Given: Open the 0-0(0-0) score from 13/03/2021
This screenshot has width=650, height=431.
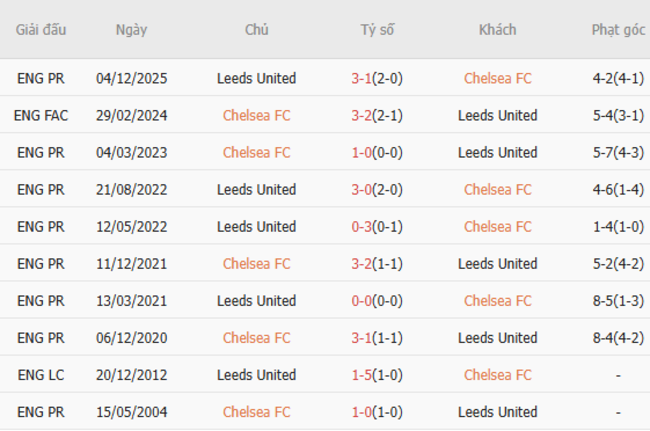Looking at the screenshot, I should point(377,301).
